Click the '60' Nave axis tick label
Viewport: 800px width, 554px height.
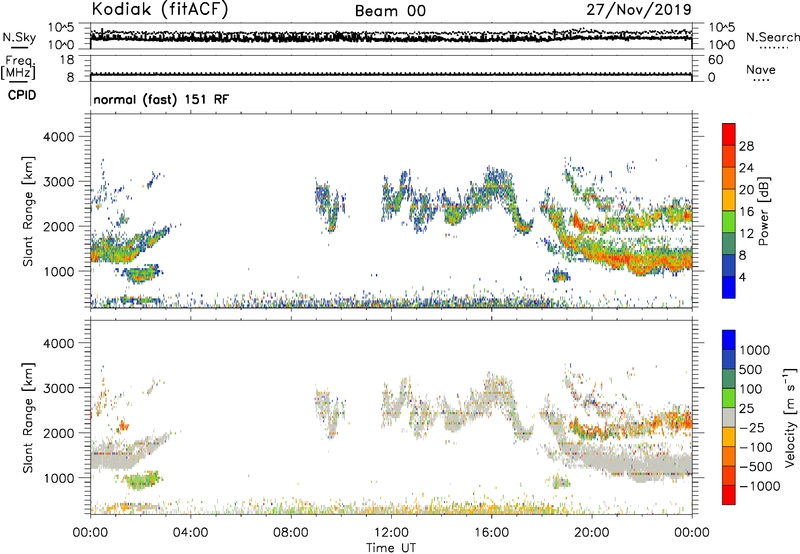coord(715,60)
